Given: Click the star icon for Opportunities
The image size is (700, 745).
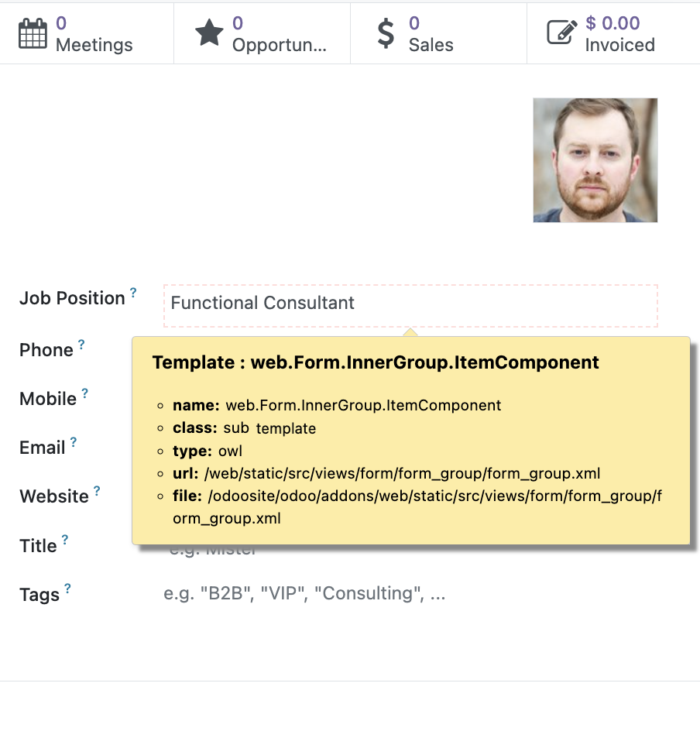Looking at the screenshot, I should pyautogui.click(x=209, y=34).
